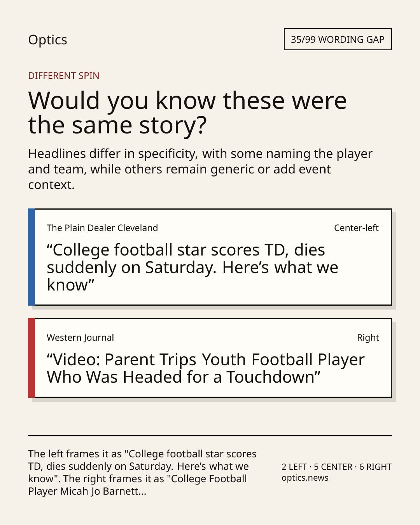420x525 pixels.
Task: Click the Parent Trips Youth Football headline
Action: 206,368
